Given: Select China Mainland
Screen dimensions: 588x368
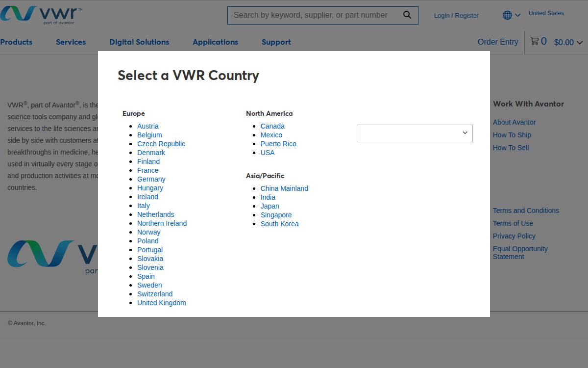Looking at the screenshot, I should [x=284, y=188].
